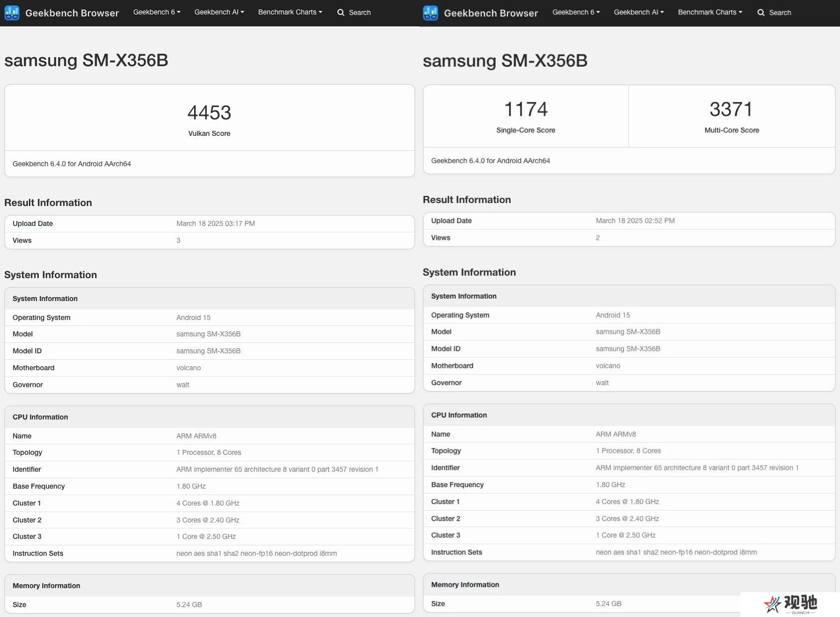Open Geekbench AI dropdown in right page
This screenshot has width=840, height=617.
(x=639, y=12)
